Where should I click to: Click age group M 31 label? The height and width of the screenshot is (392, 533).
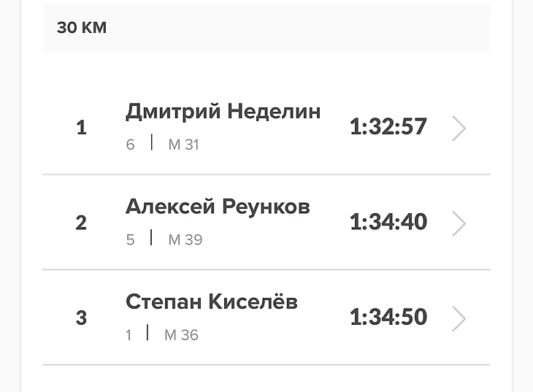[183, 145]
